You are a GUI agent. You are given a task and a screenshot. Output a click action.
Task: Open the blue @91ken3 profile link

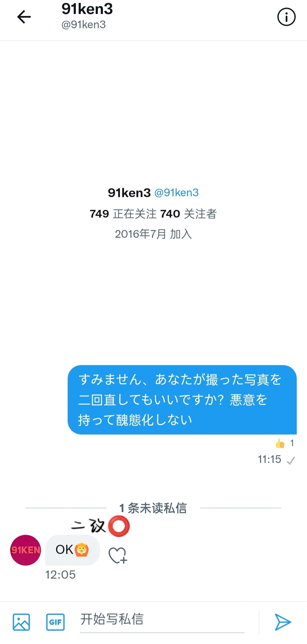click(177, 193)
